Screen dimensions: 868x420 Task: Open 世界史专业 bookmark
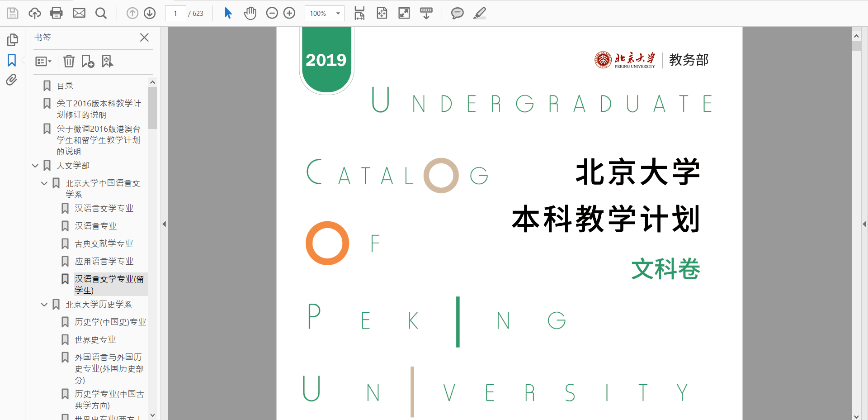click(95, 339)
